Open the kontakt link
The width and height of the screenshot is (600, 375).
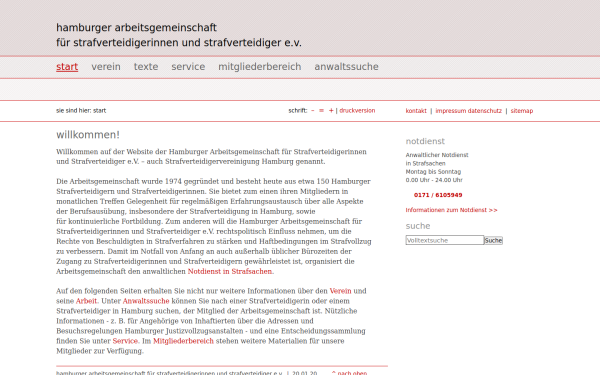tap(416, 111)
